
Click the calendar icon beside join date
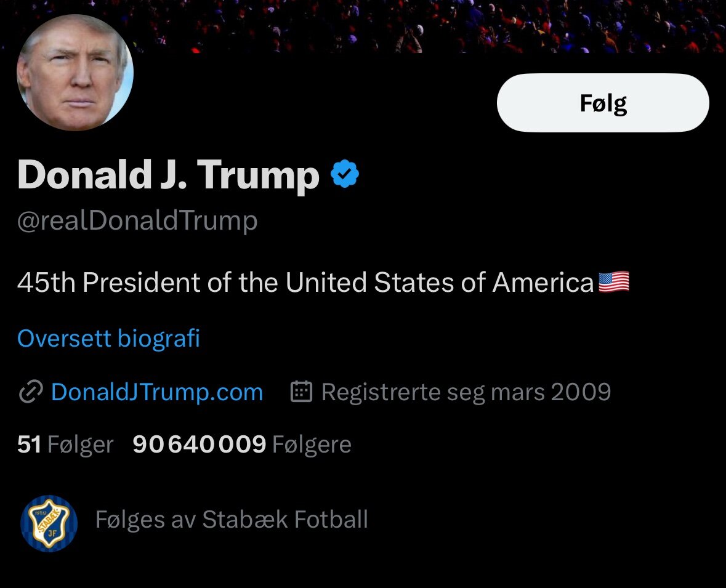[301, 392]
